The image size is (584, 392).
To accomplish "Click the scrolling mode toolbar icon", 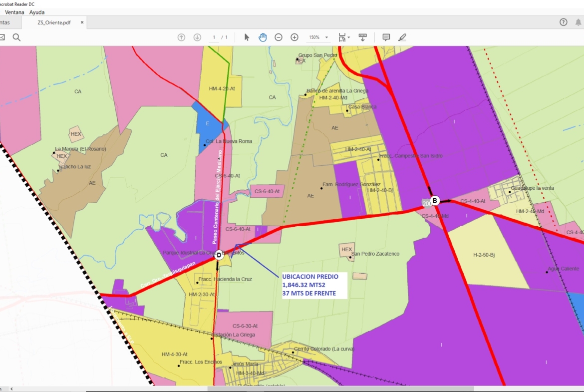I will point(363,37).
